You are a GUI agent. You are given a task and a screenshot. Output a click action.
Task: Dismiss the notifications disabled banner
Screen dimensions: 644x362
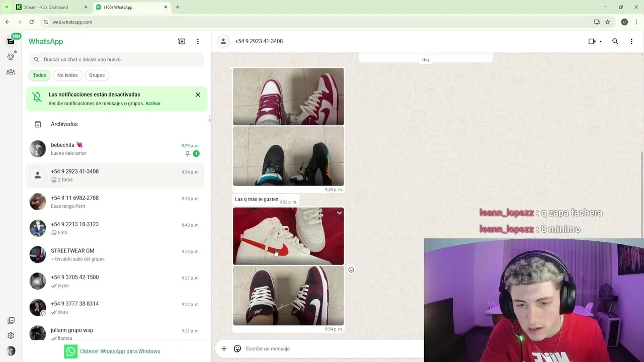[198, 95]
